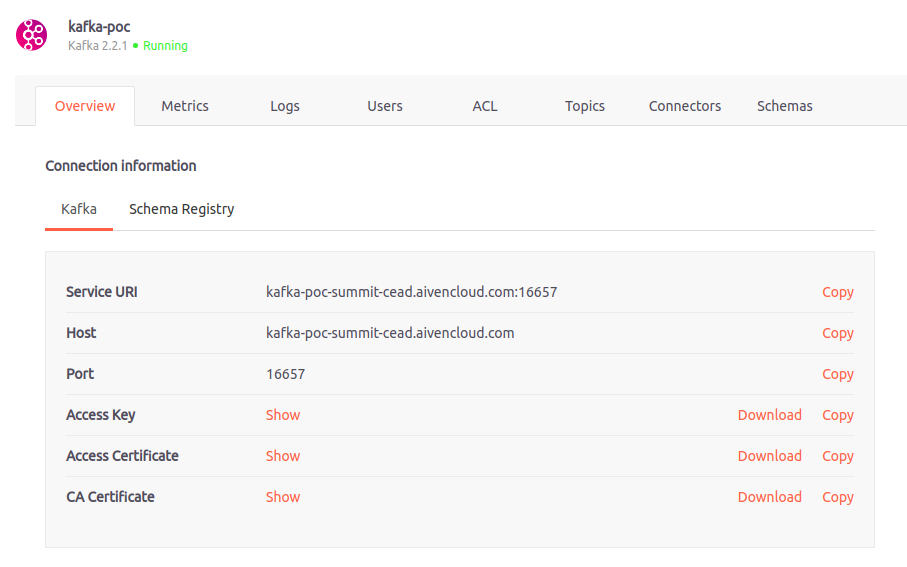
Task: Download the CA Certificate
Action: click(x=769, y=497)
